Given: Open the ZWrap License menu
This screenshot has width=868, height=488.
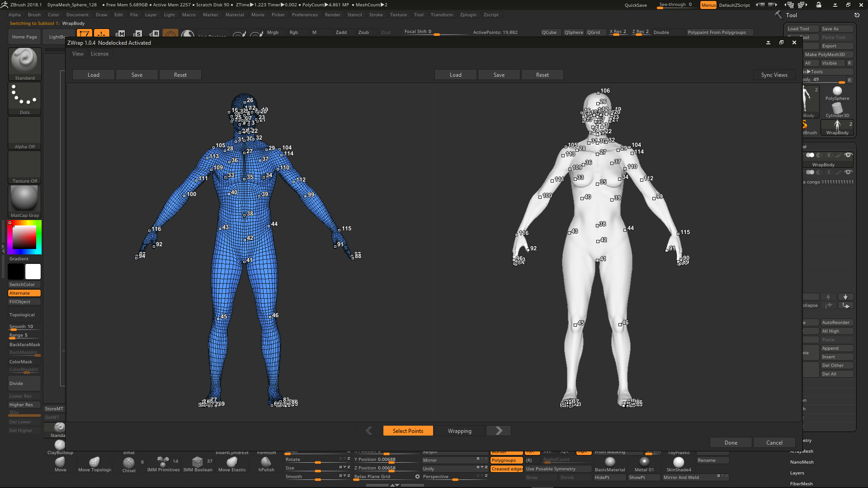Looking at the screenshot, I should [x=99, y=54].
